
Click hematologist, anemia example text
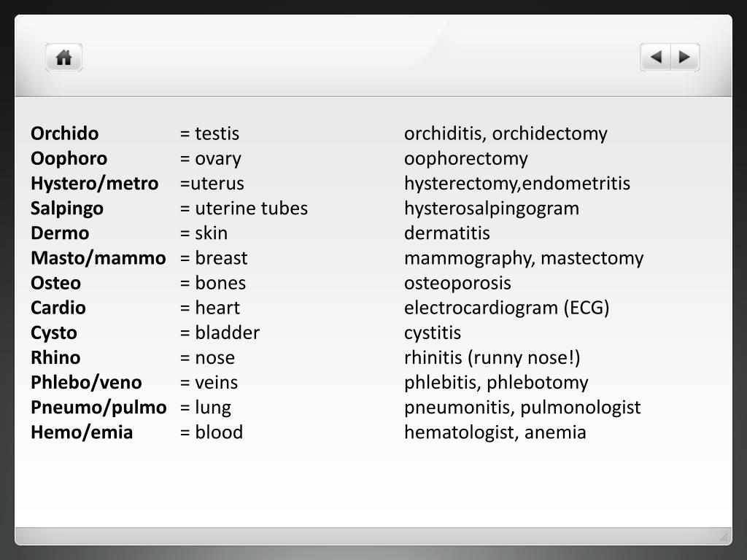click(x=495, y=432)
